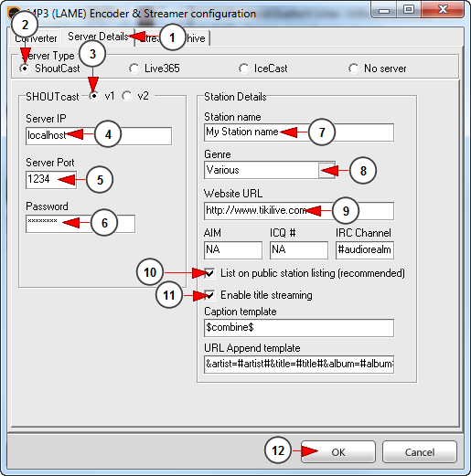Toggle List on public station listing checkbox
This screenshot has width=471, height=476.
click(209, 273)
